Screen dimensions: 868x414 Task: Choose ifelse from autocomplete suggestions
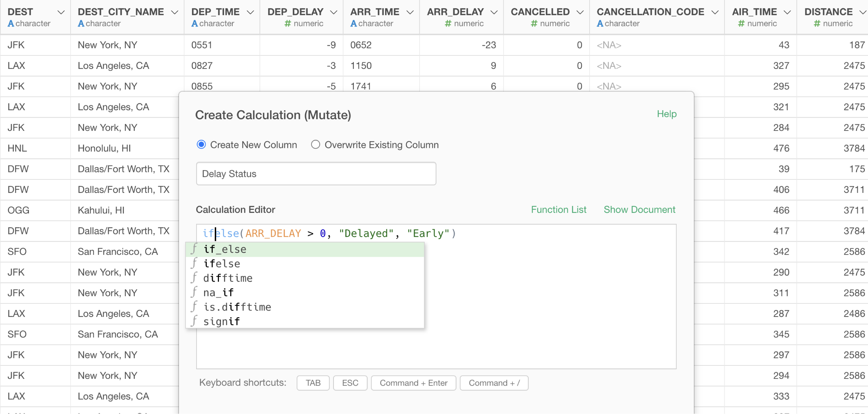click(x=305, y=264)
